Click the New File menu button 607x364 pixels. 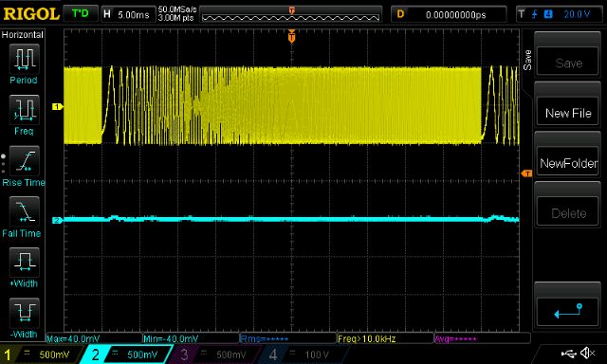(568, 113)
